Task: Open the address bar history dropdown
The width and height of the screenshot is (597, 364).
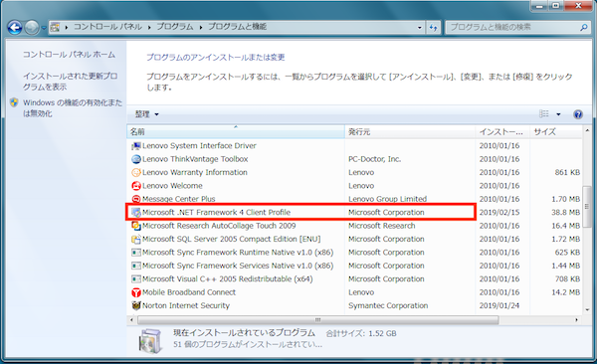Action: pyautogui.click(x=419, y=28)
